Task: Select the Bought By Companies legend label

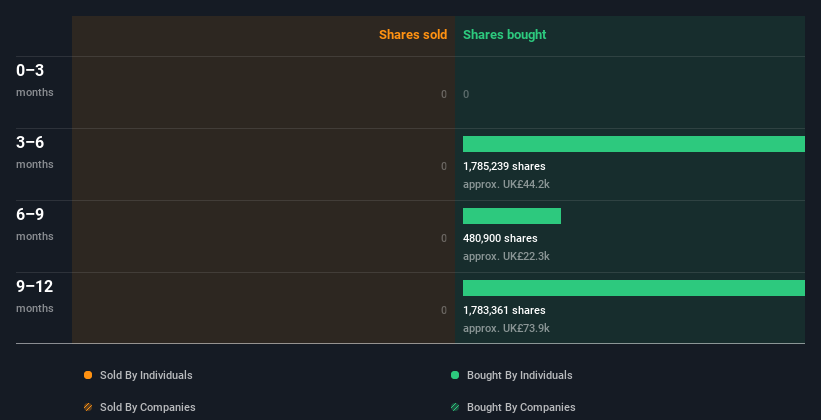Action: [x=521, y=407]
